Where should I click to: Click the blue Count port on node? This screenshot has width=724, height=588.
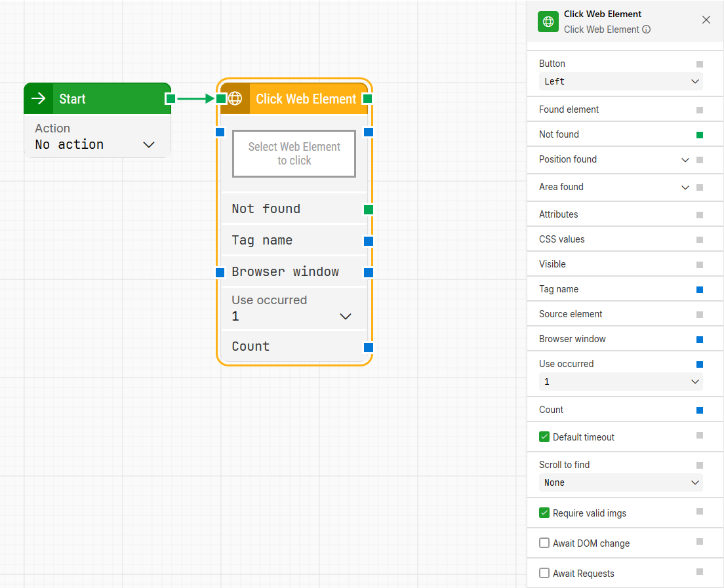coord(369,347)
